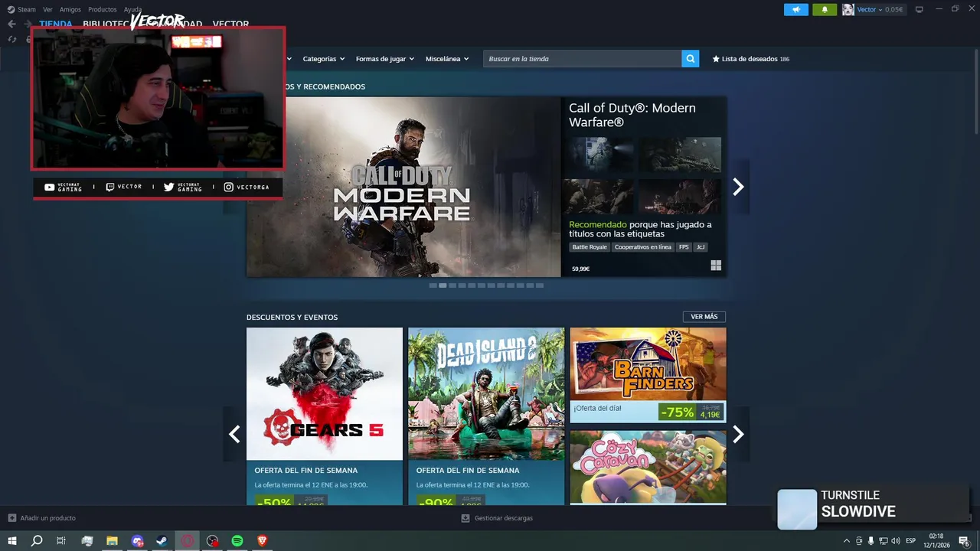Open Opera GX from the taskbar

(x=188, y=541)
